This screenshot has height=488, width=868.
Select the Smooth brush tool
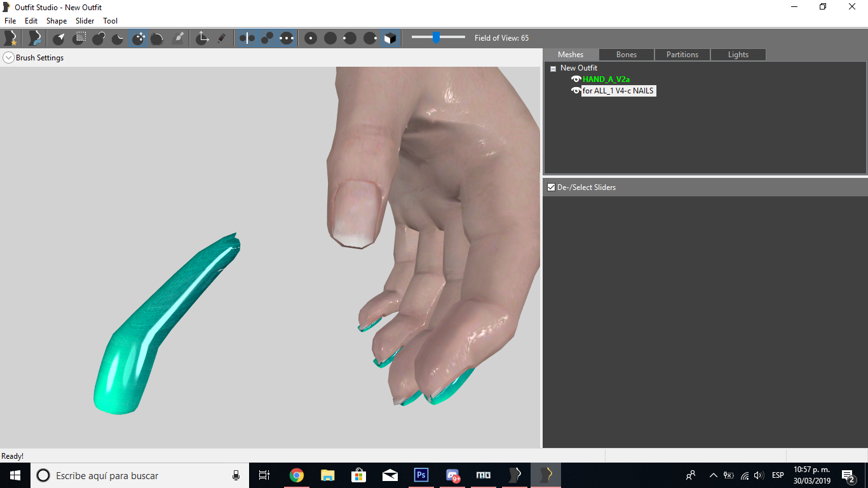point(158,38)
